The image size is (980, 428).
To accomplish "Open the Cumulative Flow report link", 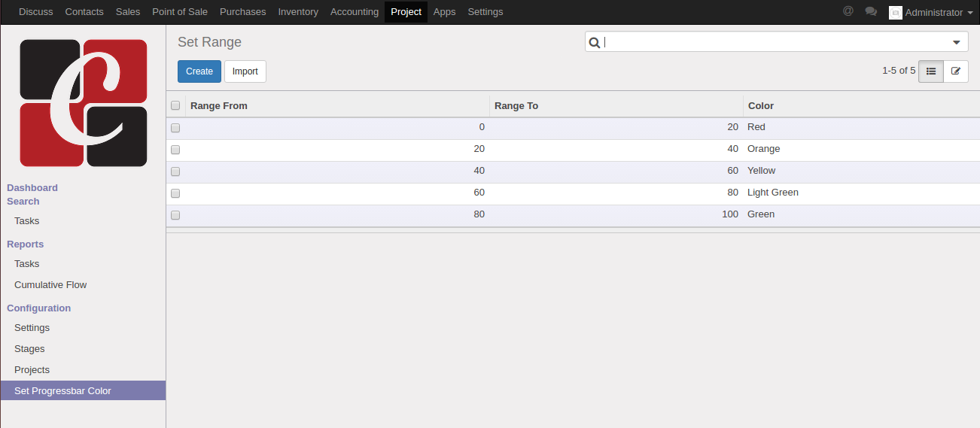I will [x=50, y=285].
